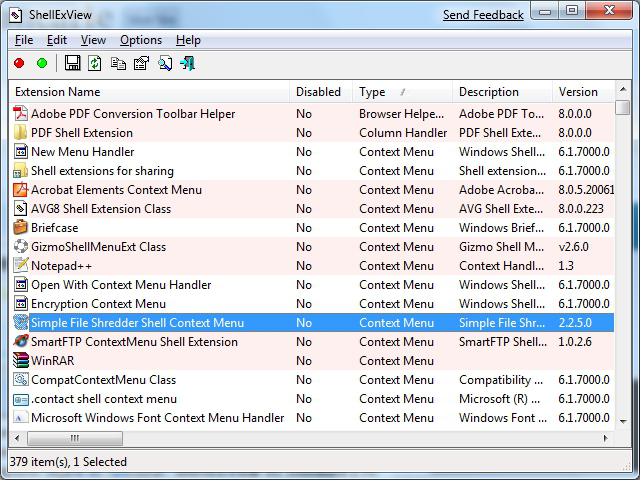The width and height of the screenshot is (642, 481).
Task: Click the Briefcase row icon
Action: pyautogui.click(x=20, y=228)
